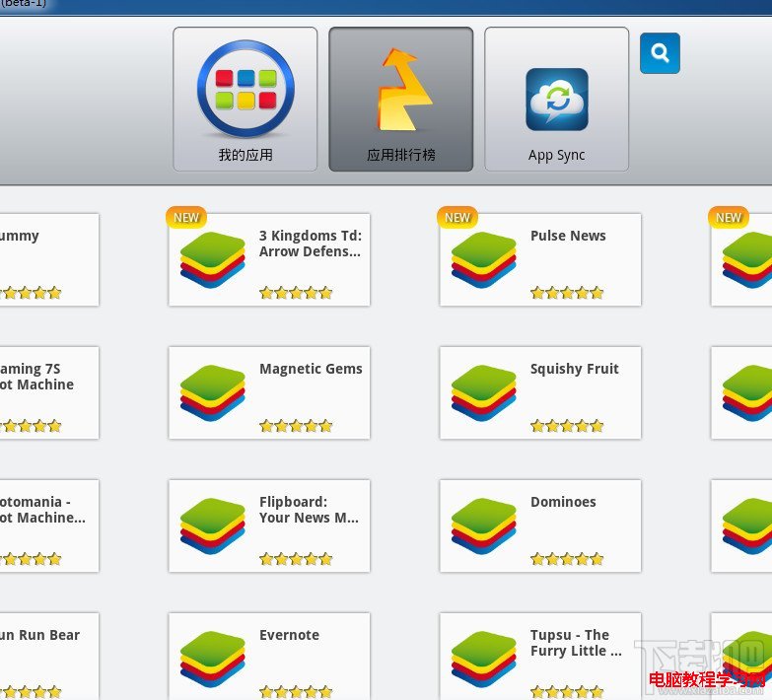This screenshot has width=772, height=700.
Task: Click the "Squishy Fruit" title text
Action: (575, 369)
